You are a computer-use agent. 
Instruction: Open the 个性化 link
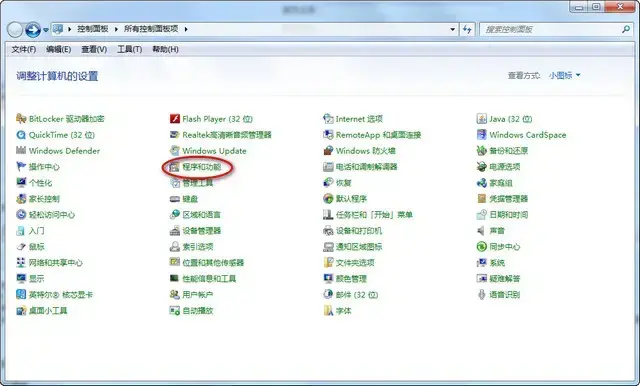[40, 183]
